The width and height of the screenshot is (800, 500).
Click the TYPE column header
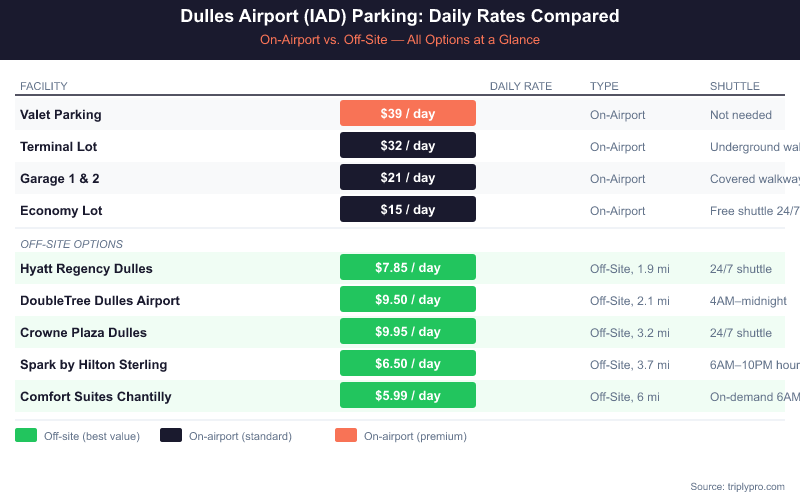pyautogui.click(x=604, y=86)
